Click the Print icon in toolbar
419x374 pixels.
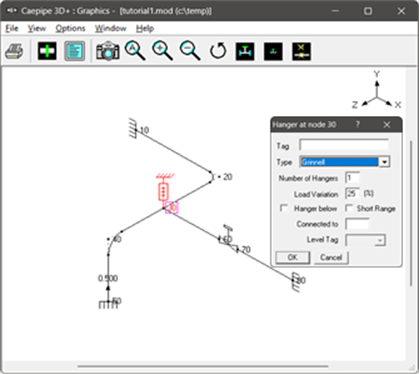pos(14,51)
